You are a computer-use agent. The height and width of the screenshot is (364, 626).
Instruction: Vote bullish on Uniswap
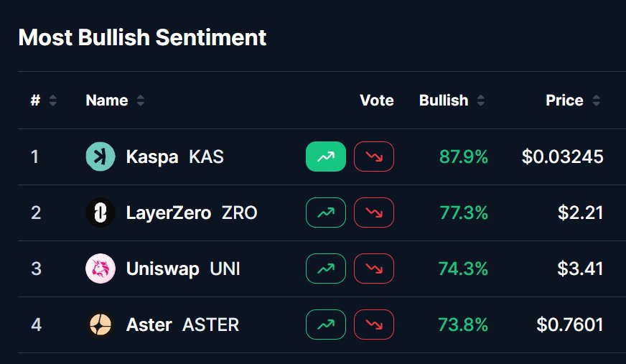click(326, 269)
